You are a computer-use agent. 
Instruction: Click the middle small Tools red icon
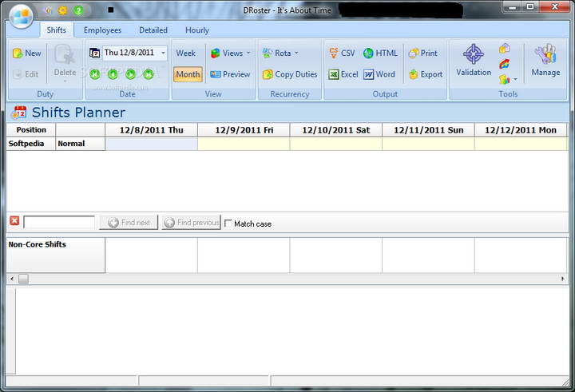click(x=505, y=64)
